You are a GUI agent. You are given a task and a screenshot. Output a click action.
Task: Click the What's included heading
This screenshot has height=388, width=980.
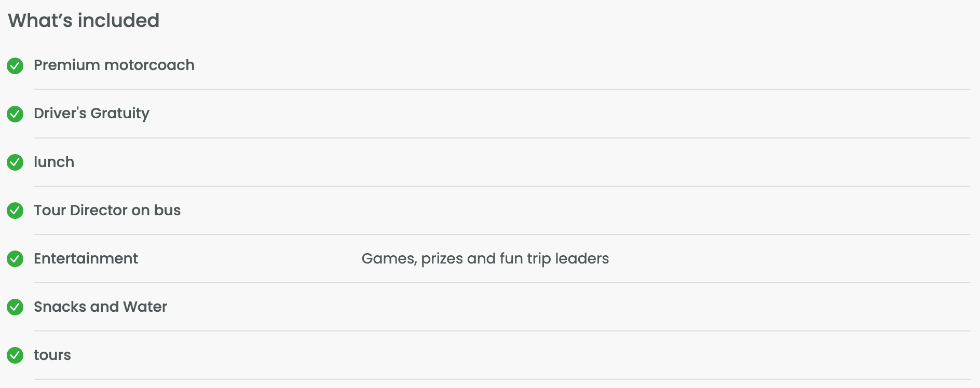pyautogui.click(x=84, y=21)
